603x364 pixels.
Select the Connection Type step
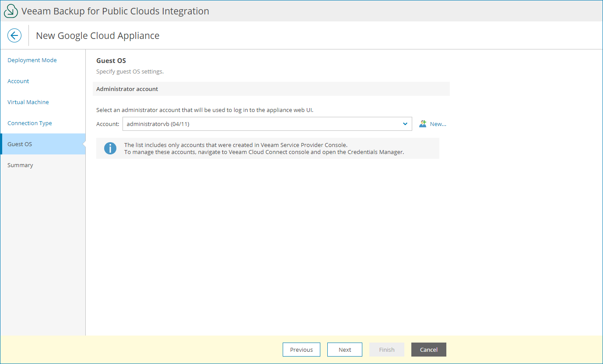(29, 123)
